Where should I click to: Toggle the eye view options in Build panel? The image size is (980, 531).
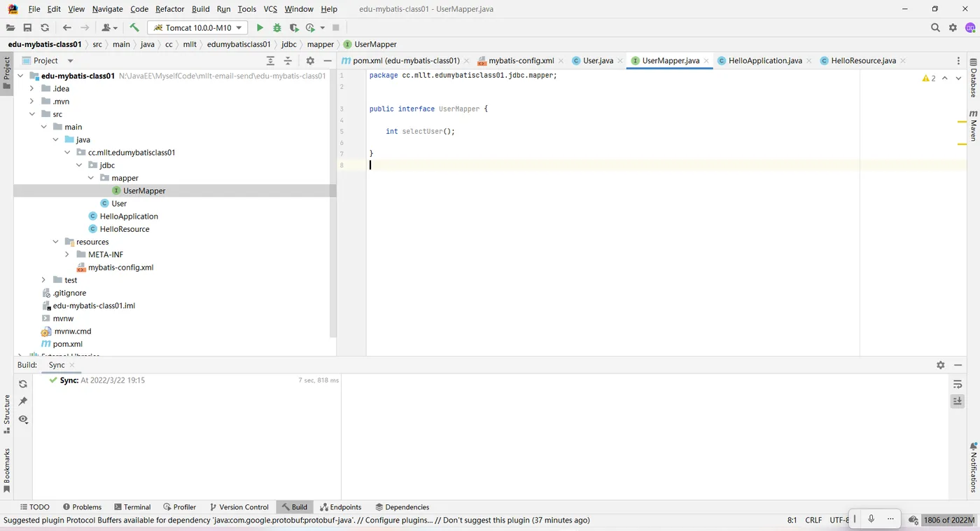pos(23,419)
